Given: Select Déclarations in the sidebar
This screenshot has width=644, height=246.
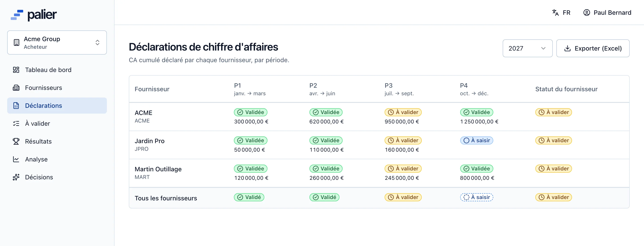Looking at the screenshot, I should (x=57, y=106).
